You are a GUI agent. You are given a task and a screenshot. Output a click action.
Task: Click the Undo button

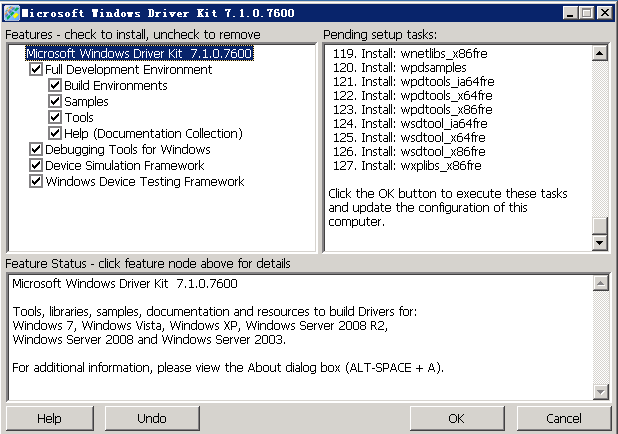[x=151, y=418]
